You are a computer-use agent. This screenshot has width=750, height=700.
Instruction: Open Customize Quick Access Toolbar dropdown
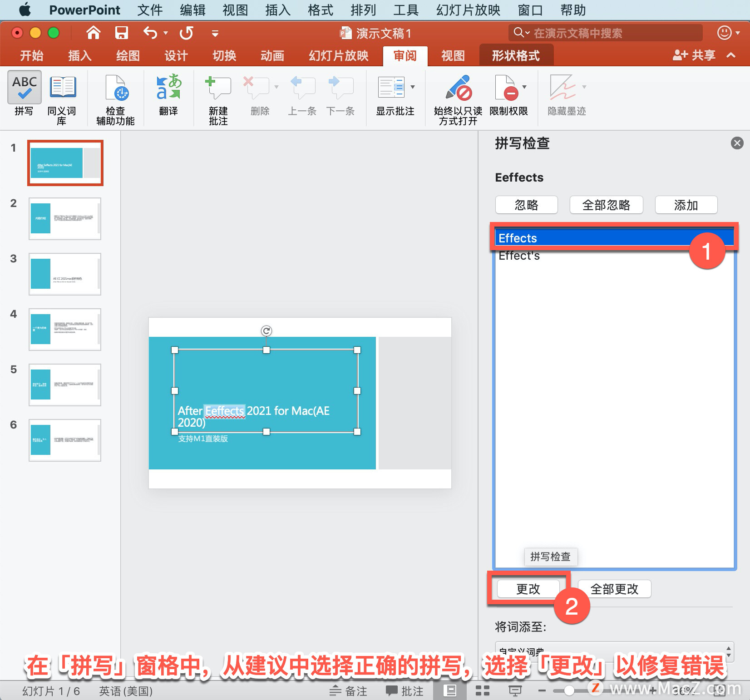point(215,33)
